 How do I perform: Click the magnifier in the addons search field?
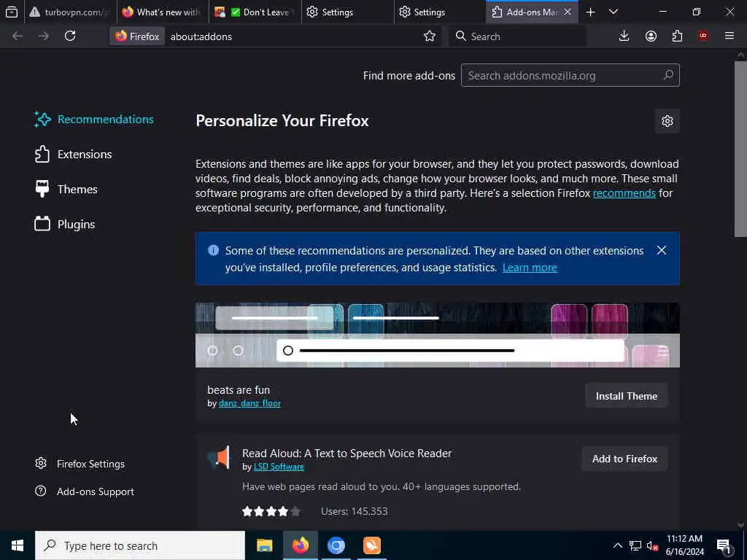click(668, 75)
